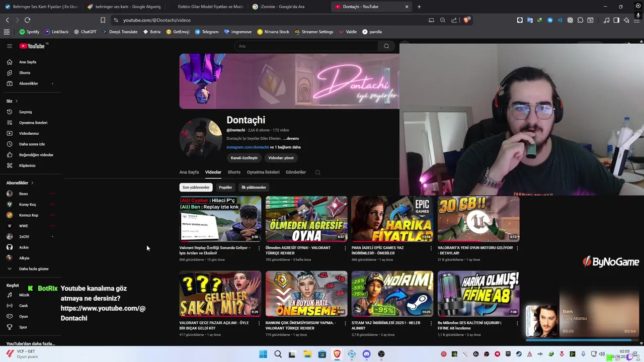Click the address bar URL field
This screenshot has width=644, height=362.
pos(272,20)
